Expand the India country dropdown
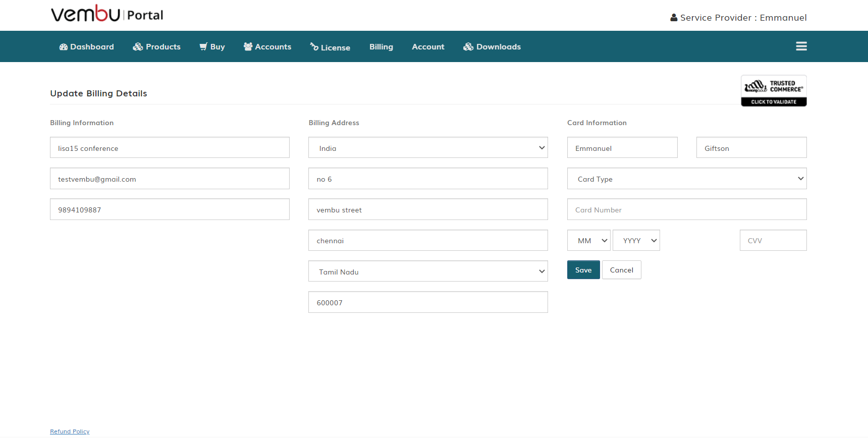Screen dimensions: 868x438 428,147
